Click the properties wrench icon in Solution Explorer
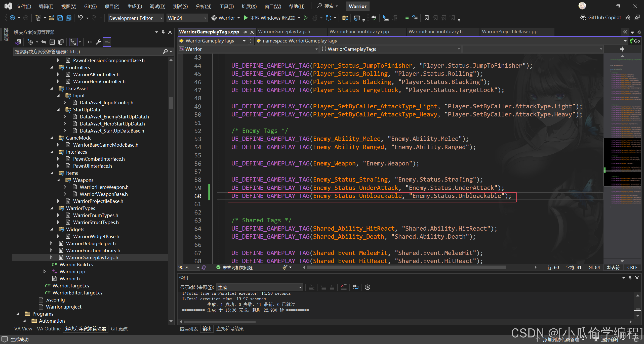 tap(98, 42)
